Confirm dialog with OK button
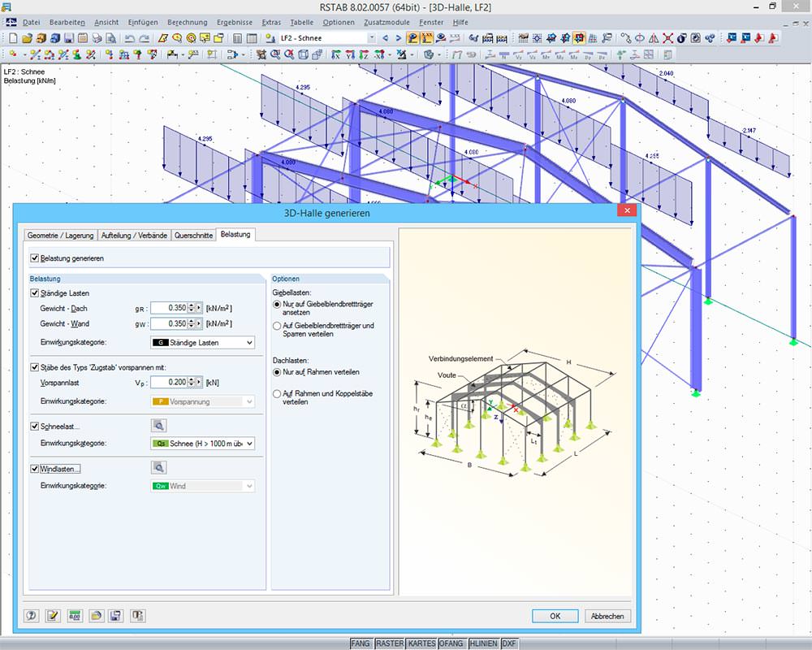This screenshot has width=812, height=650. pos(555,616)
